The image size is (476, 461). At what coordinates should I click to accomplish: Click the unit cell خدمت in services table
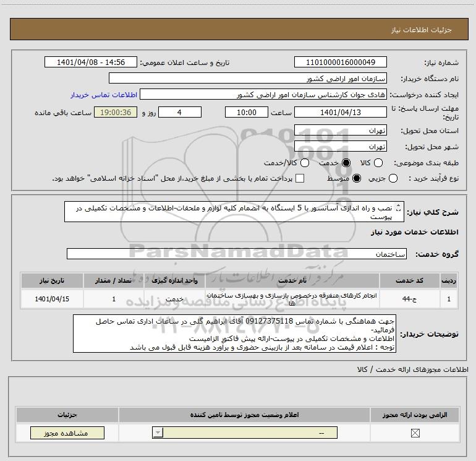pyautogui.click(x=174, y=299)
